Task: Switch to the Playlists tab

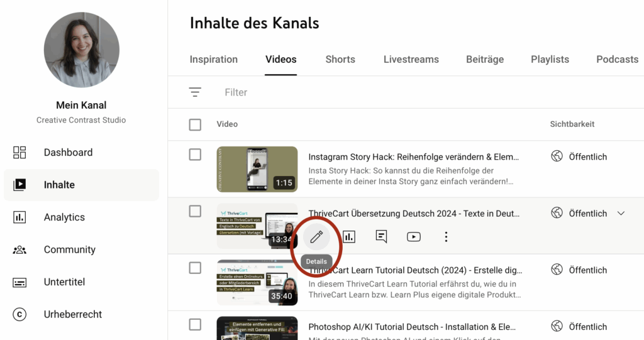Action: pyautogui.click(x=550, y=60)
